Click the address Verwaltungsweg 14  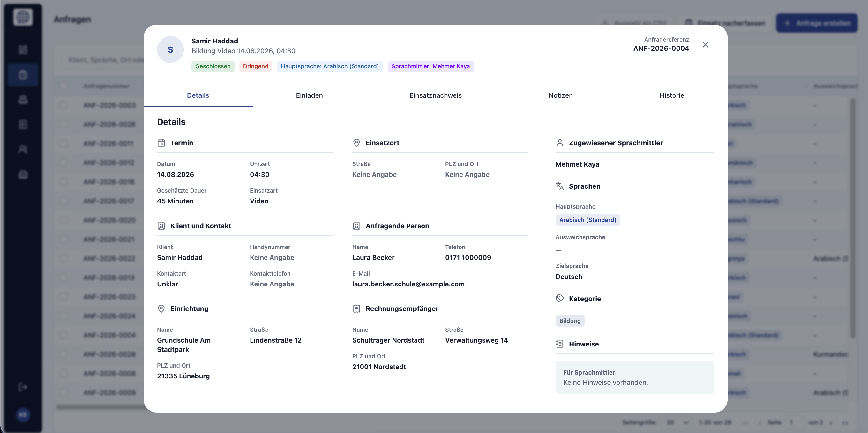(x=476, y=340)
